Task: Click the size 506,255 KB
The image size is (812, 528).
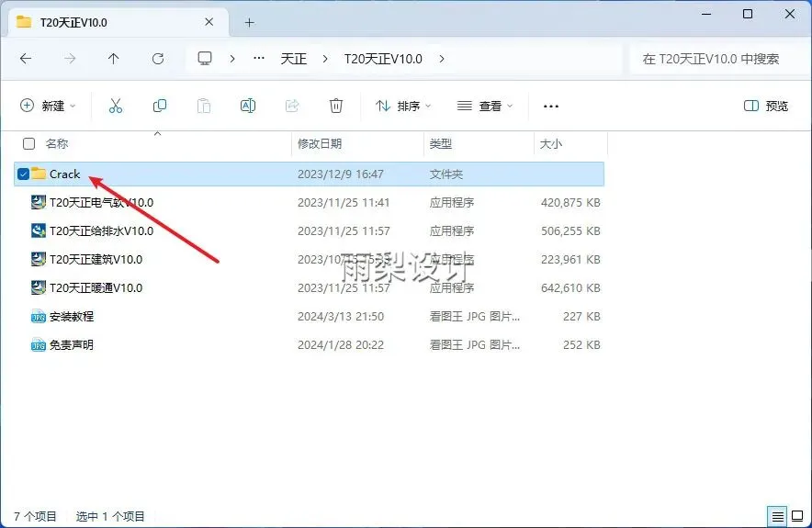Action: coord(570,230)
